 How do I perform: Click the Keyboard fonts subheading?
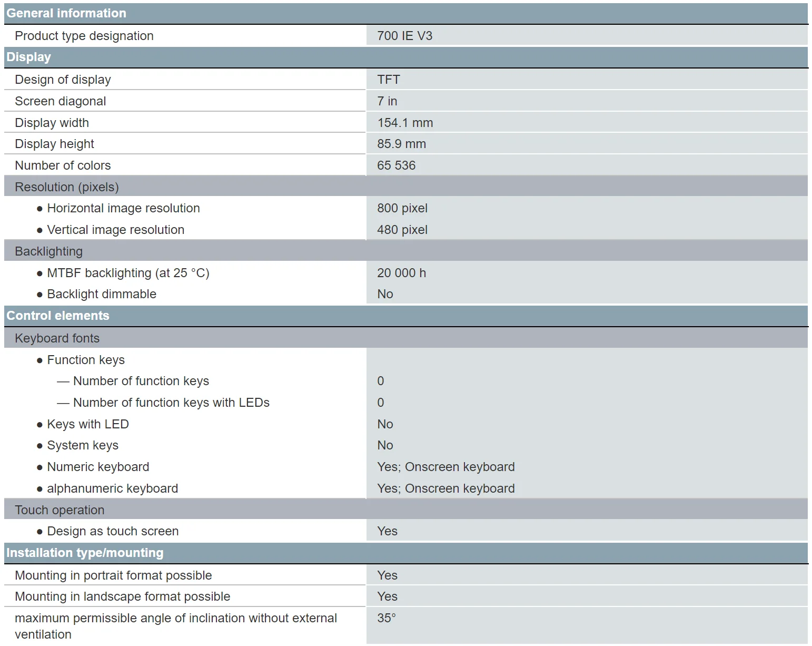(57, 338)
